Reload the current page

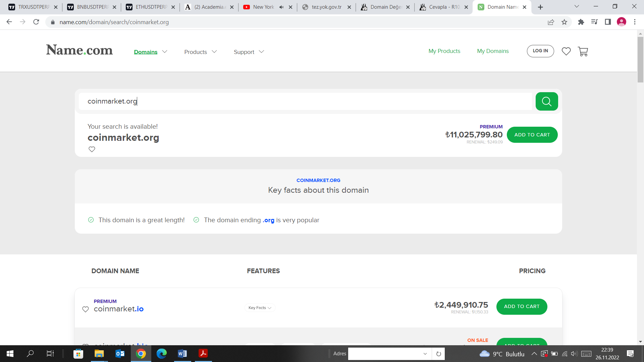click(36, 22)
